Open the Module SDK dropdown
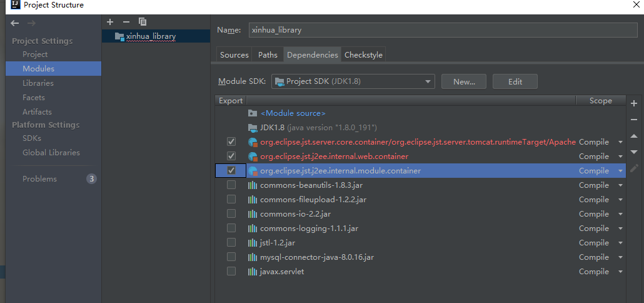Image resolution: width=644 pixels, height=303 pixels. (353, 81)
